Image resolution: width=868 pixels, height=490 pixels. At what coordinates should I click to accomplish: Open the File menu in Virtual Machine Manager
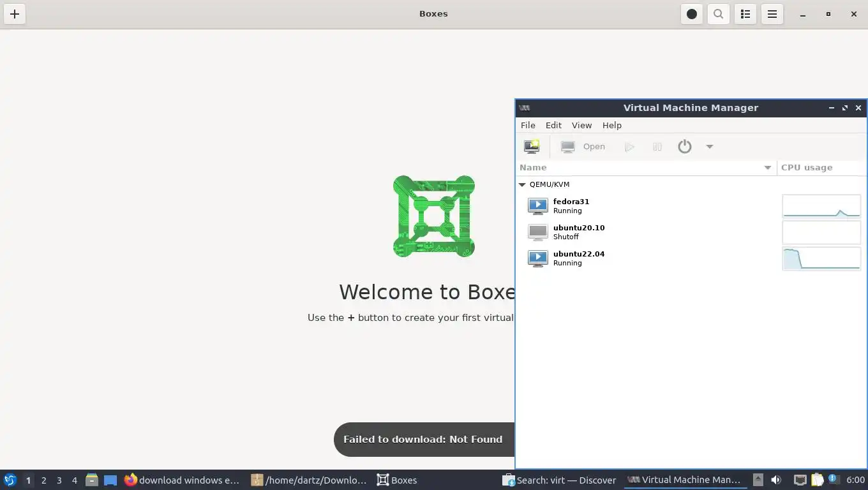click(x=528, y=126)
